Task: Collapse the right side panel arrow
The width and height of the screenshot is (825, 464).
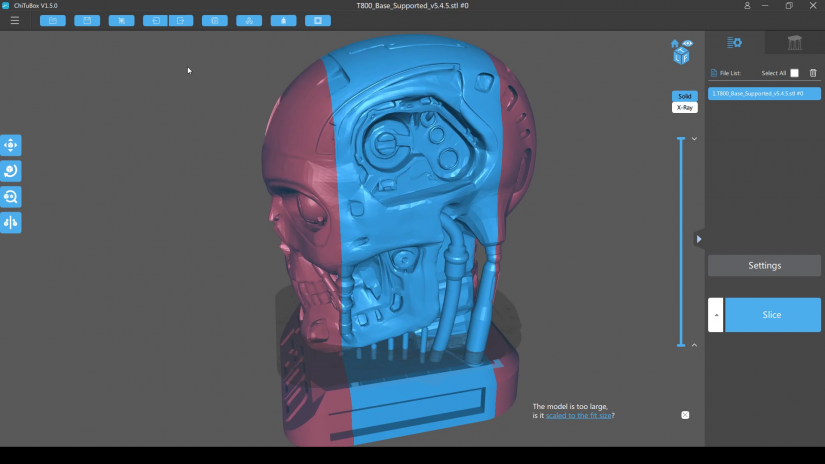Action: (699, 239)
